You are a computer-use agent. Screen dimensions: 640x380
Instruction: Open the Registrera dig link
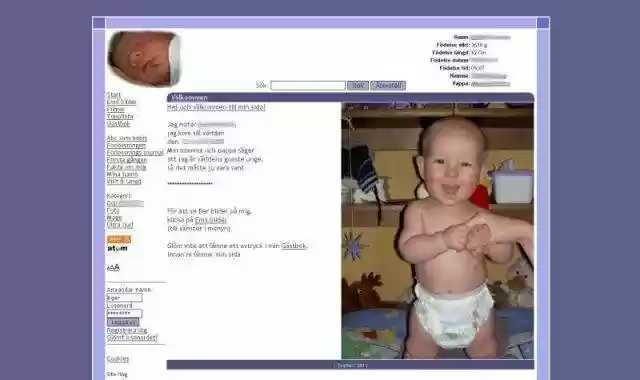point(127,330)
